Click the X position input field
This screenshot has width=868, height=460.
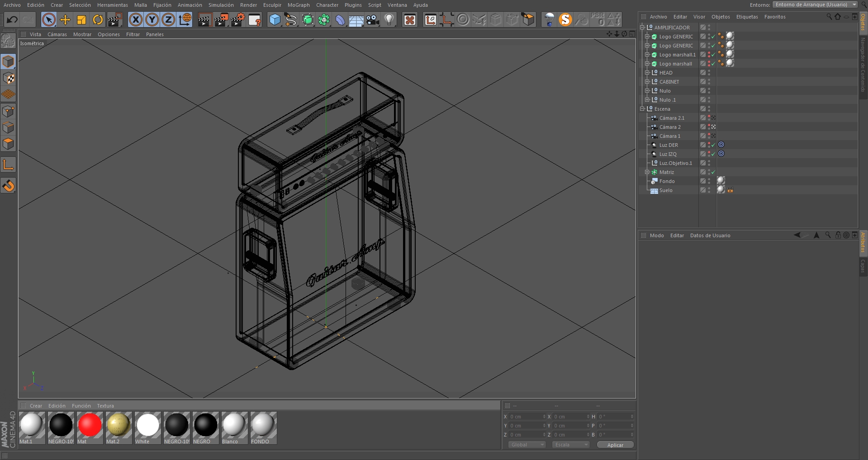pyautogui.click(x=526, y=417)
